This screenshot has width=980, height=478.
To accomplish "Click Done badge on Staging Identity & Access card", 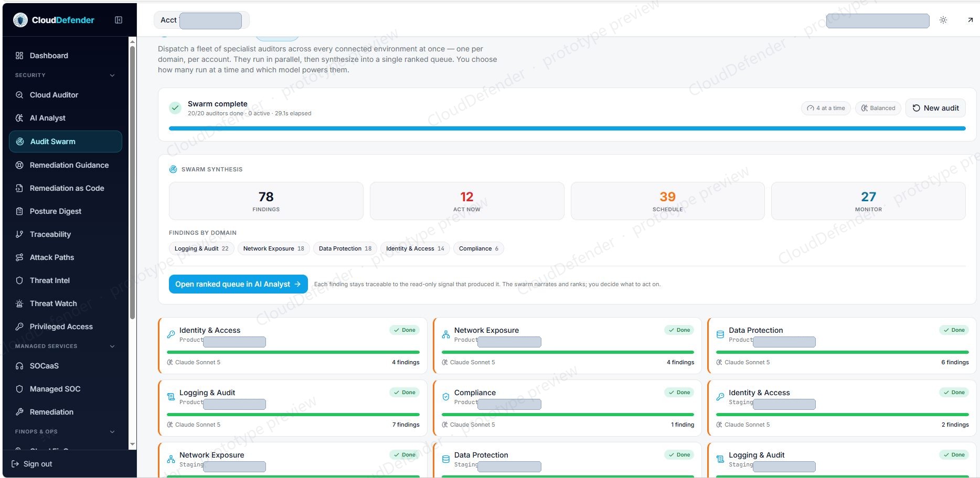I will click(954, 393).
